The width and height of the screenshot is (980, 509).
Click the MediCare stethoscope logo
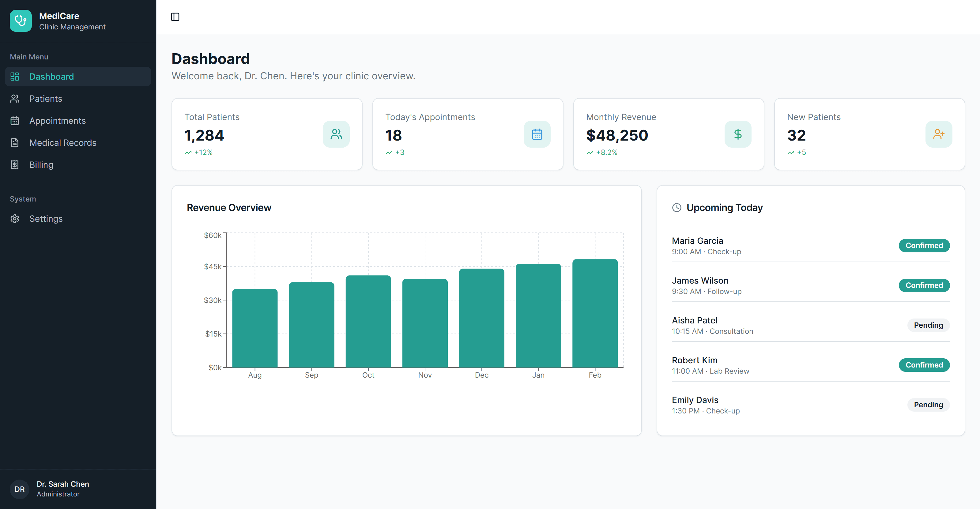21,21
